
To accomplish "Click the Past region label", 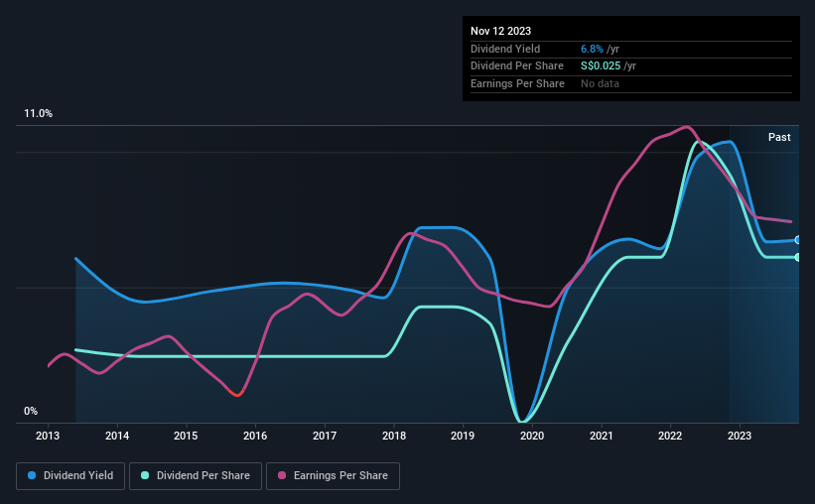I will click(779, 137).
